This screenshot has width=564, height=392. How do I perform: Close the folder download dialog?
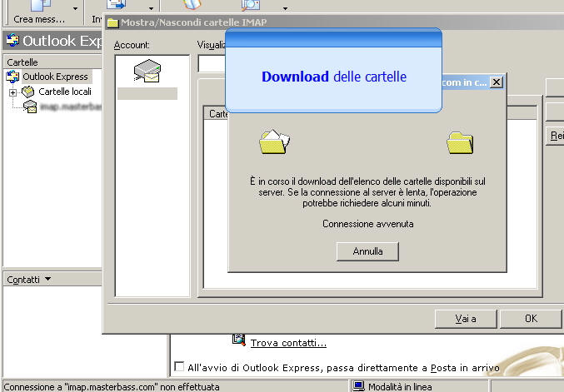pyautogui.click(x=496, y=82)
